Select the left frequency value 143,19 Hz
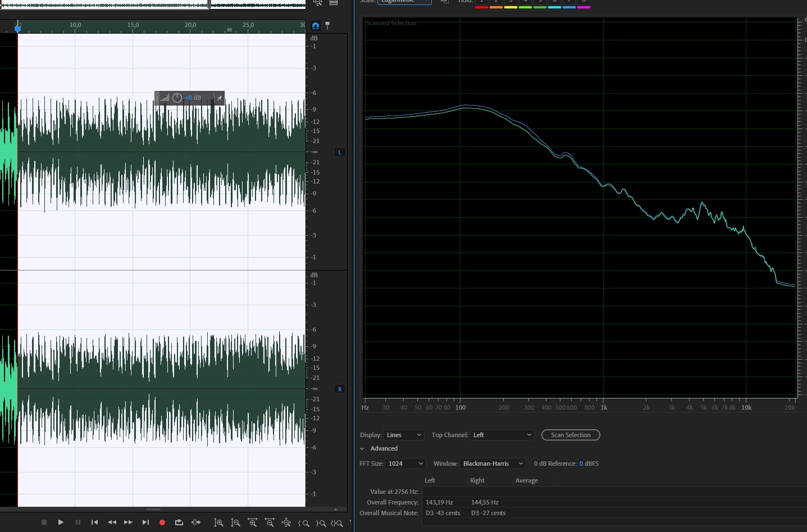This screenshot has width=807, height=532. [x=439, y=502]
